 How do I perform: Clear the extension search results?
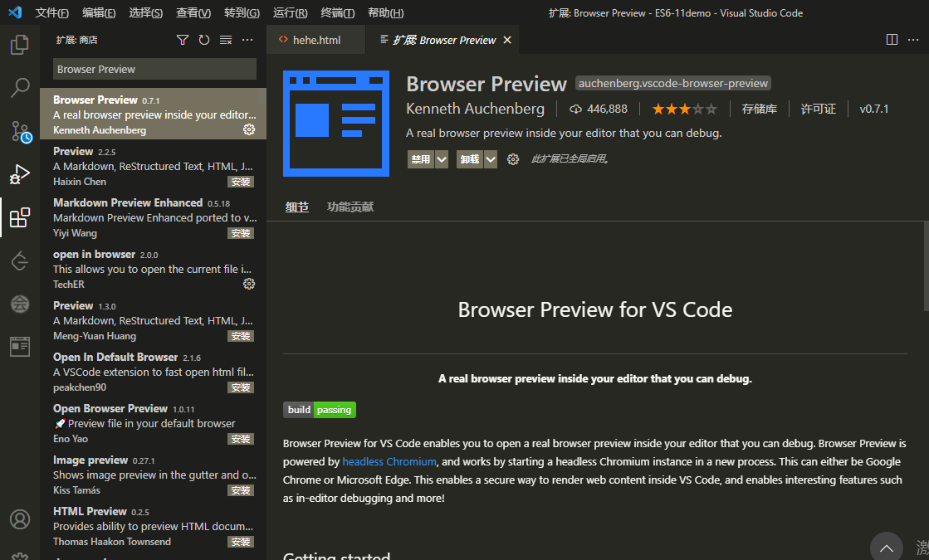[225, 39]
